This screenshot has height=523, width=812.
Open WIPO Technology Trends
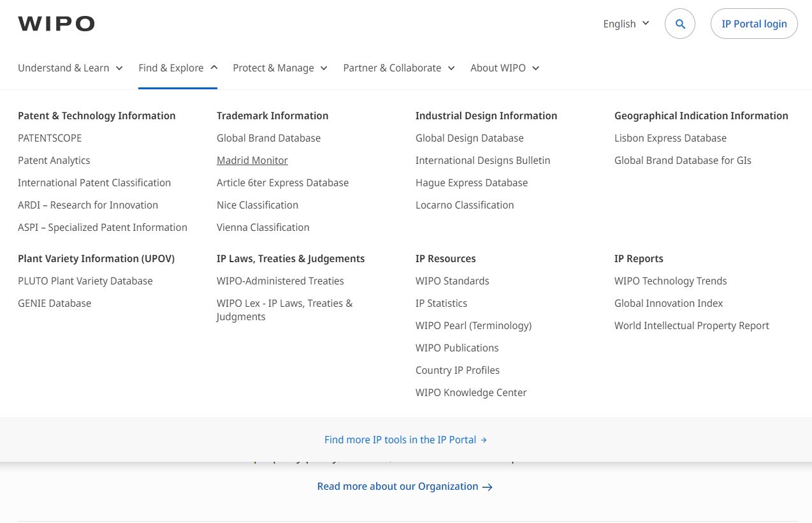pos(671,281)
